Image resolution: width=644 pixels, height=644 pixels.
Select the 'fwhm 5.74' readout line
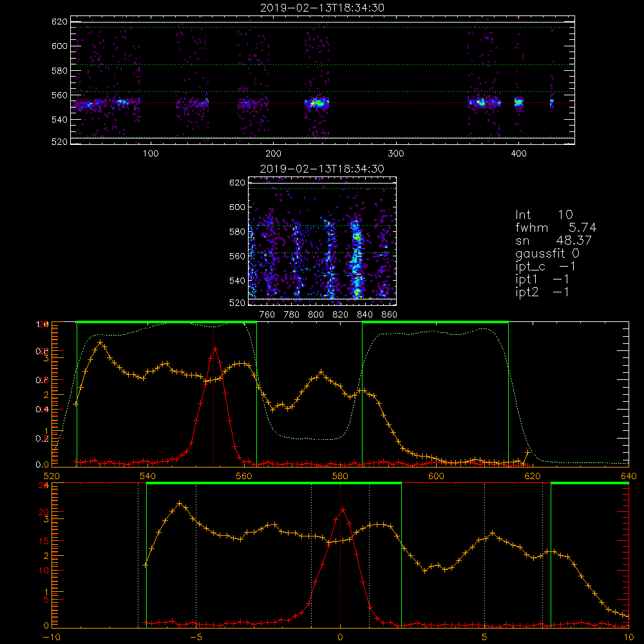[556, 227]
